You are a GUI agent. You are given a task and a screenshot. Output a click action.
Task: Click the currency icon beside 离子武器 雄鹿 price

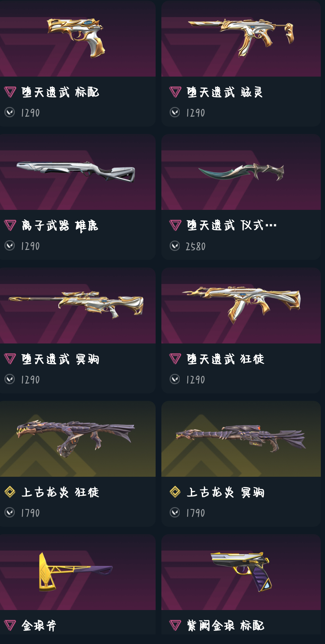click(10, 245)
